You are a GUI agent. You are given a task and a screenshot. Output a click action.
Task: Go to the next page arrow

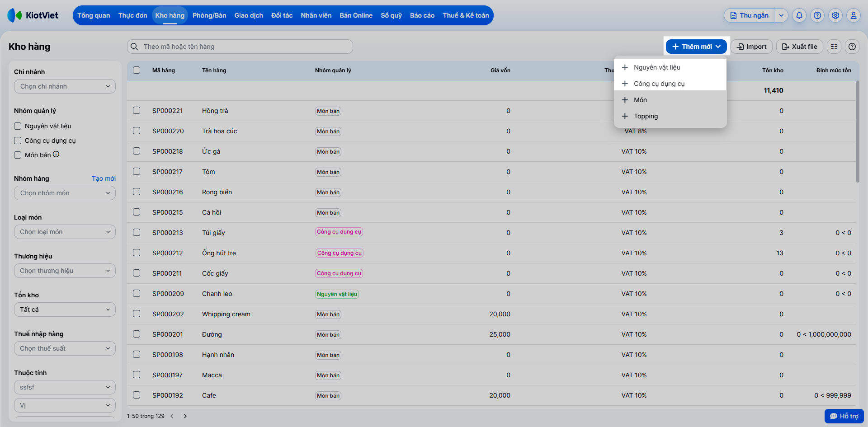(185, 416)
